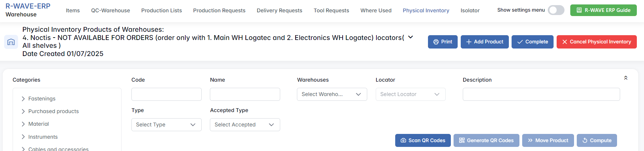Open Scan QR Codes
Screen dimensions: 644x151
(423, 140)
